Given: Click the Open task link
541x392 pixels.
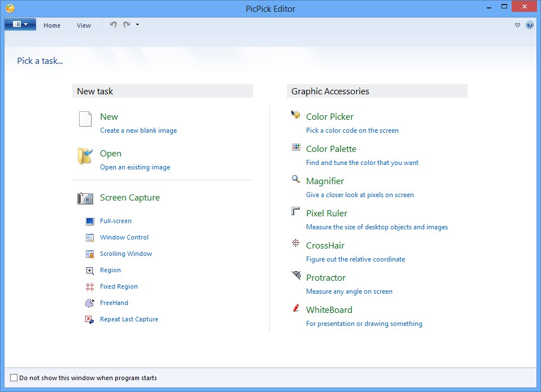Looking at the screenshot, I should (x=111, y=154).
